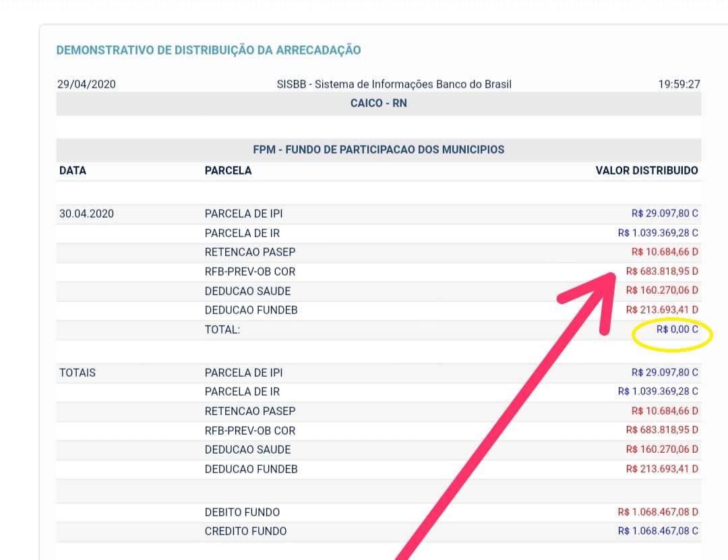The height and width of the screenshot is (560, 728).
Task: Select the date cell 30.04.2020
Action: click(x=86, y=214)
